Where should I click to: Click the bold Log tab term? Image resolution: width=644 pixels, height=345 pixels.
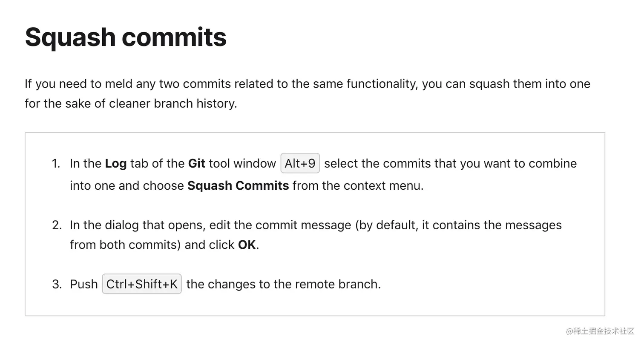tap(116, 164)
